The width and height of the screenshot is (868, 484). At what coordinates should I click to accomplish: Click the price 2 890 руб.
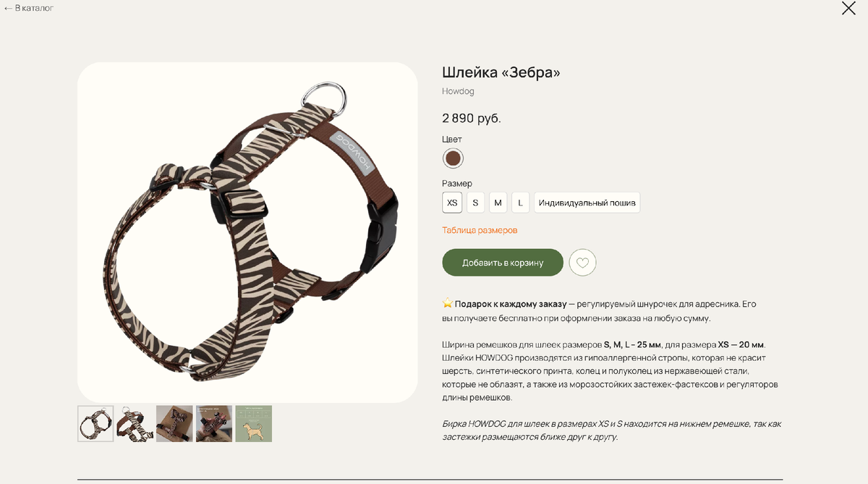coord(472,118)
